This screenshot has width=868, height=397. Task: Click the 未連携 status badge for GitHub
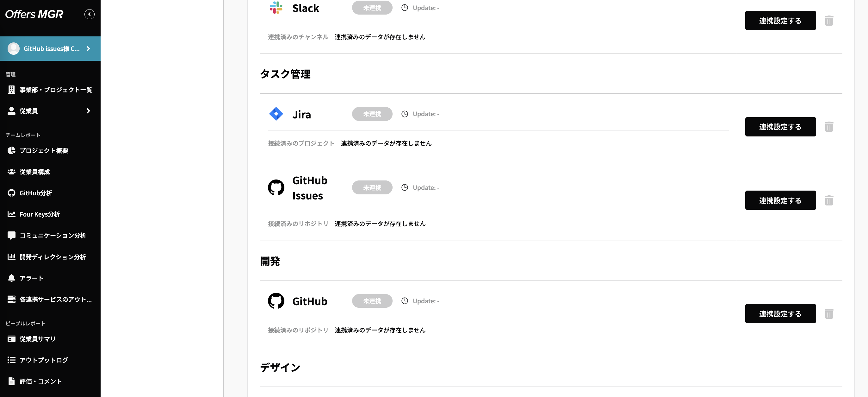coord(372,301)
